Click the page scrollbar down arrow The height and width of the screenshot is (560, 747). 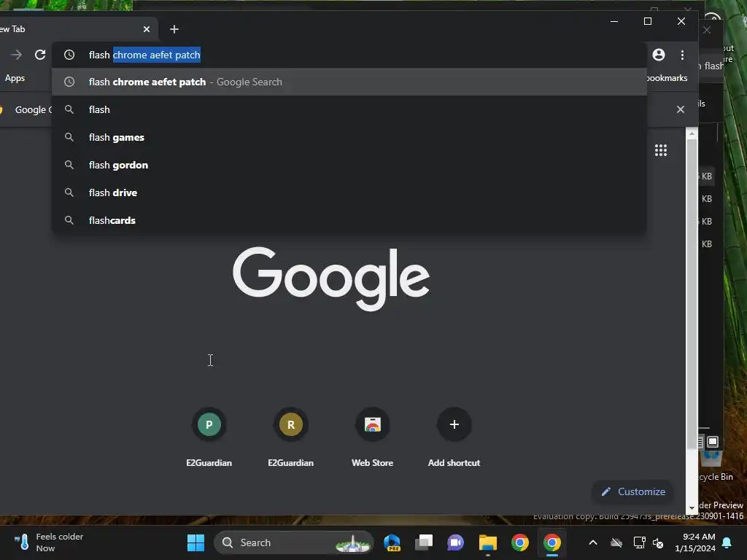coord(692,508)
